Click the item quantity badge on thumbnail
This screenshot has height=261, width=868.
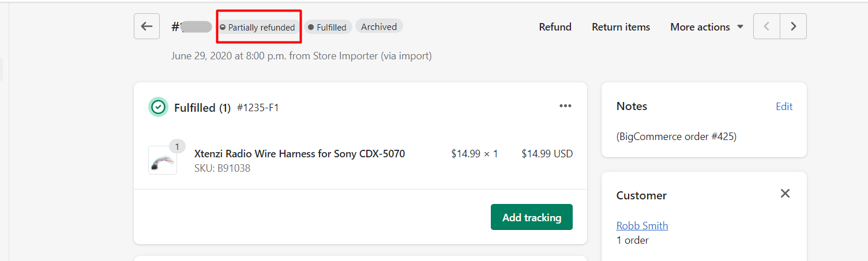[x=177, y=147]
